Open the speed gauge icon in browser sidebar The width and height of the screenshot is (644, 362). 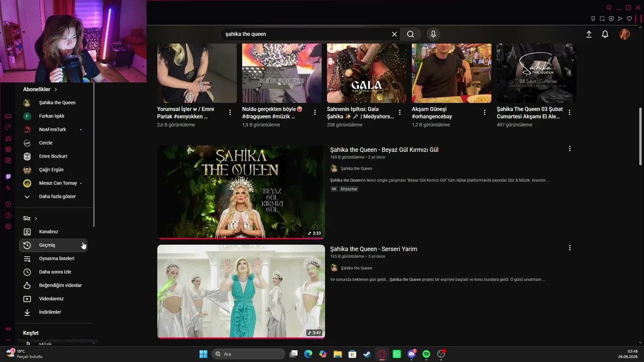click(8, 127)
